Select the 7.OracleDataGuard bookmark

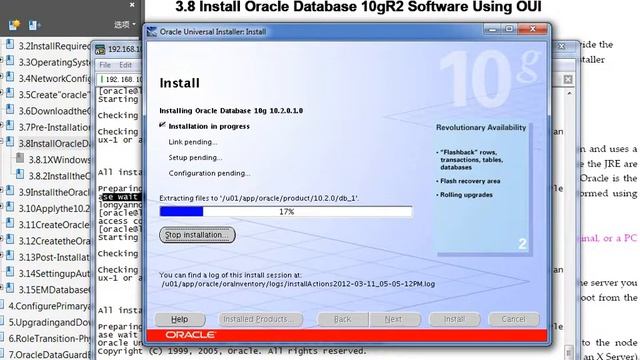click(x=48, y=355)
